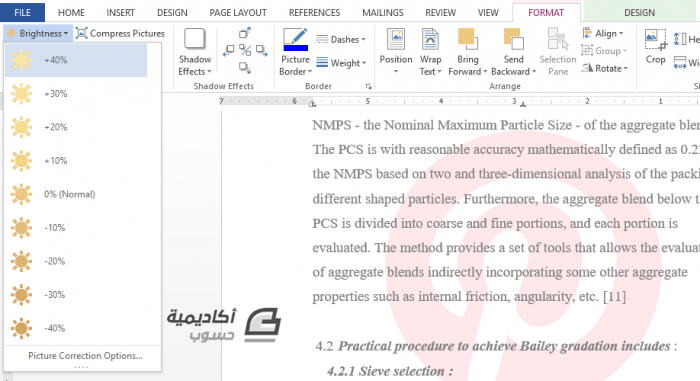Click Compress Pictures

tap(120, 33)
